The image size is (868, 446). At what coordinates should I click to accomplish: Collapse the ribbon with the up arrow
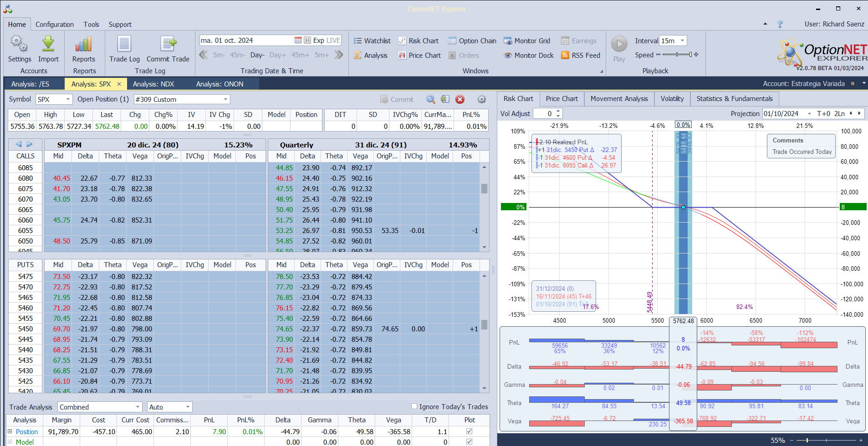765,24
